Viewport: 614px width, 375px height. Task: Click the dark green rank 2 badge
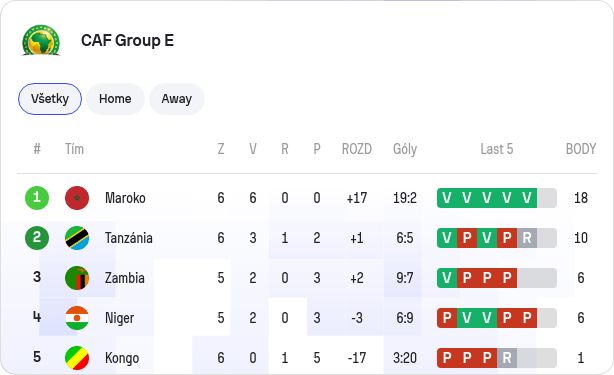pyautogui.click(x=37, y=238)
